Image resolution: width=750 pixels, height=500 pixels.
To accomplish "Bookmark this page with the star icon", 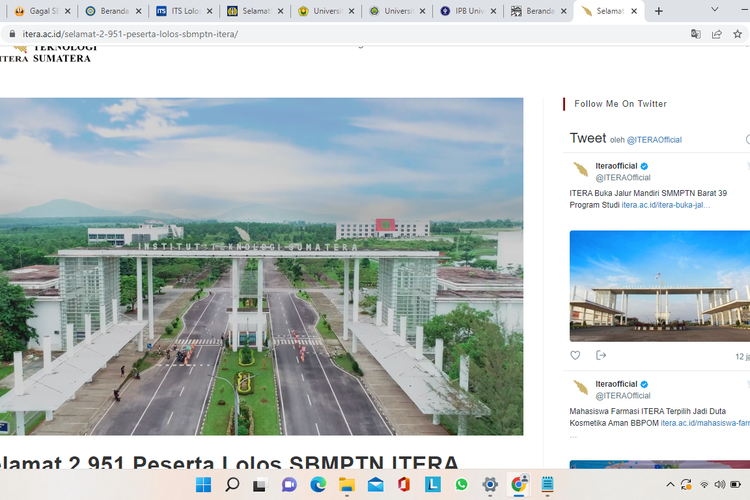I will 738,34.
